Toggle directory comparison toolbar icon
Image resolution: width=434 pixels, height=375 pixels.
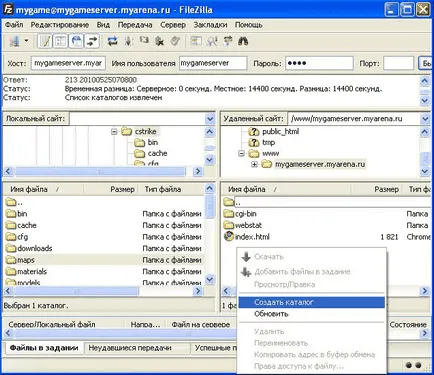(212, 41)
